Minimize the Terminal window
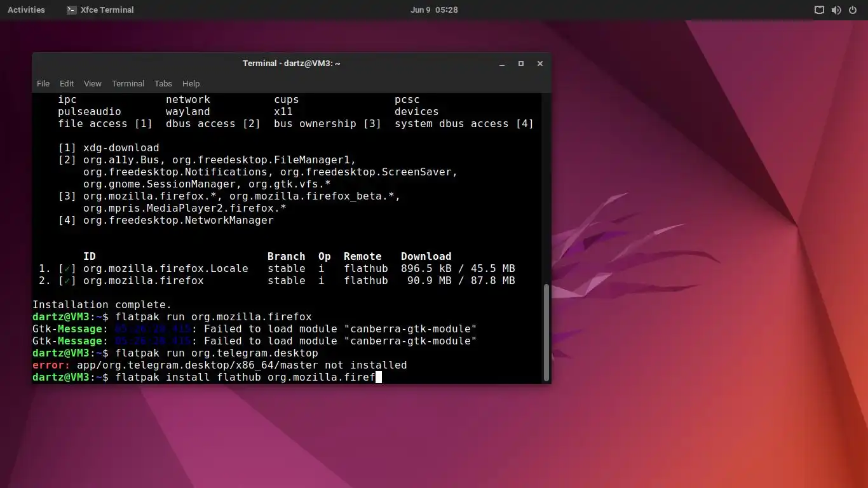868x488 pixels. (x=502, y=64)
